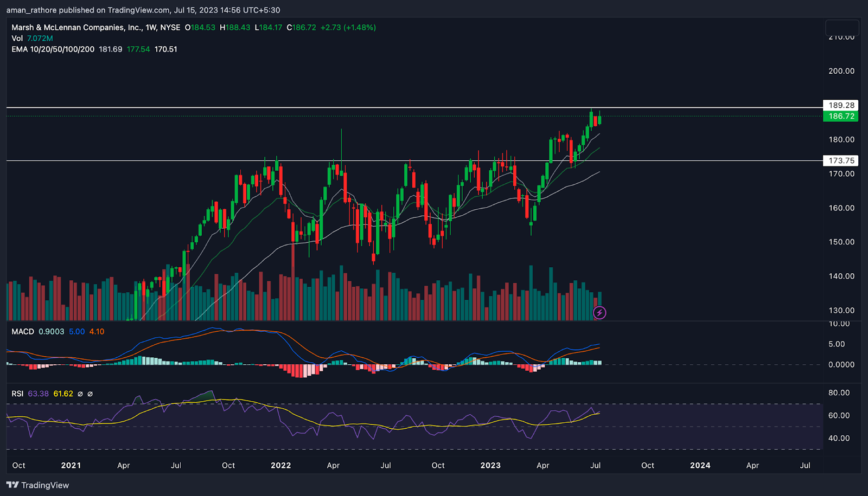Click the close price C186.72 in header
This screenshot has width=868, height=496.
pos(301,27)
